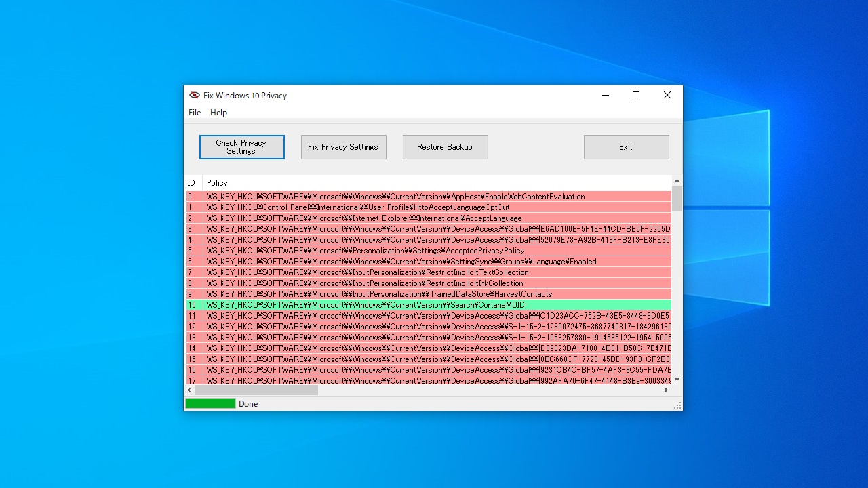Click the Fix Privacy Settings button
Screen dimensions: 868x488
pyautogui.click(x=344, y=147)
